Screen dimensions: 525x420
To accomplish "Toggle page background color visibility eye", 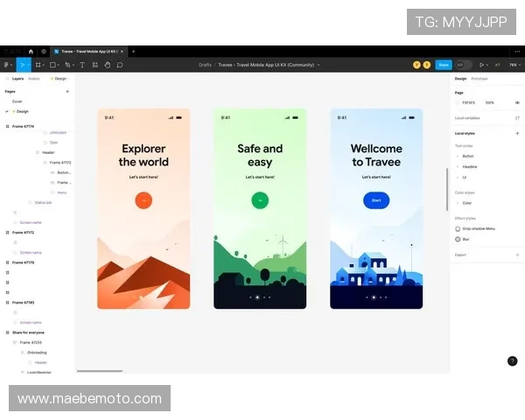I will click(x=516, y=102).
